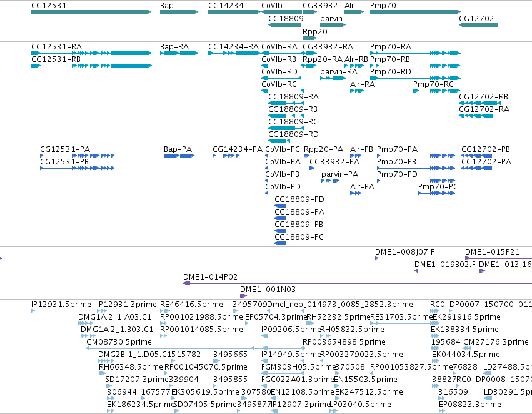Select the RH66348.5prime EST label
This screenshot has height=414, width=532.
131,367
